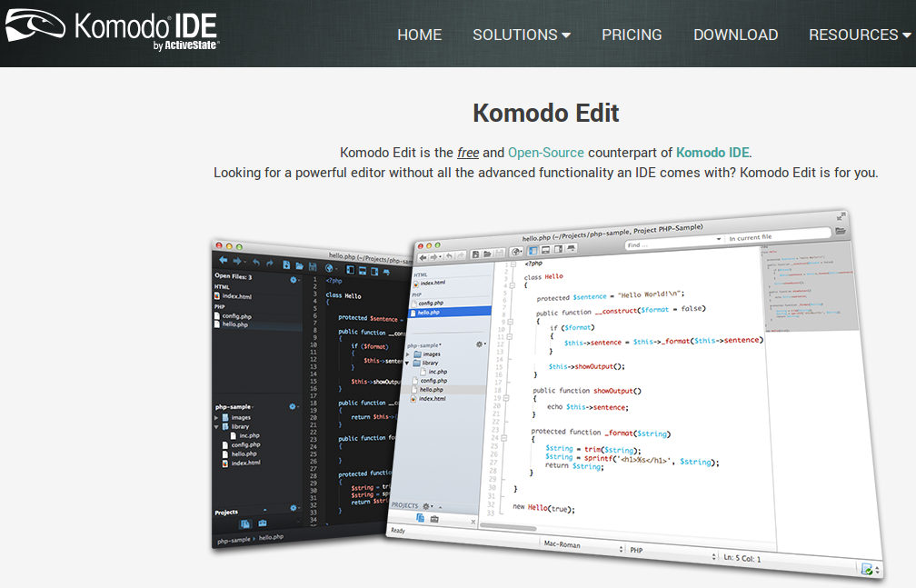Click Ln: 5 Col: 1 status text
916x588 pixels.
(742, 558)
